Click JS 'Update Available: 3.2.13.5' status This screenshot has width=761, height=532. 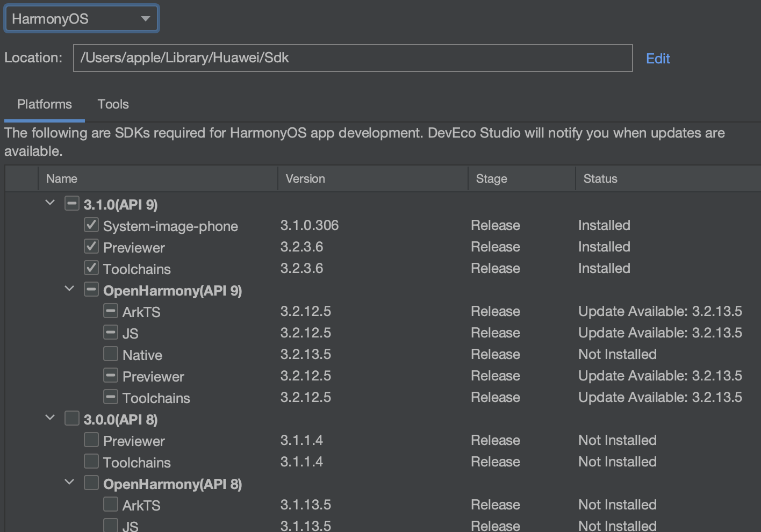(660, 333)
